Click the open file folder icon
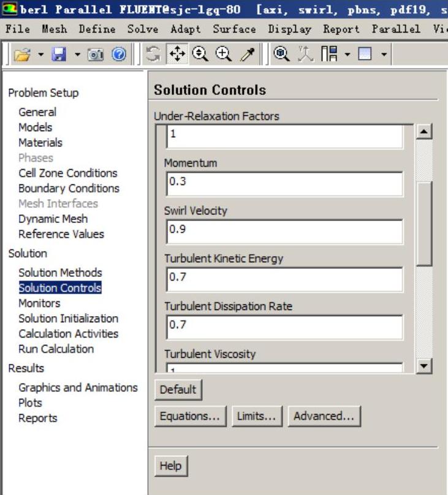The width and height of the screenshot is (448, 495). click(22, 55)
